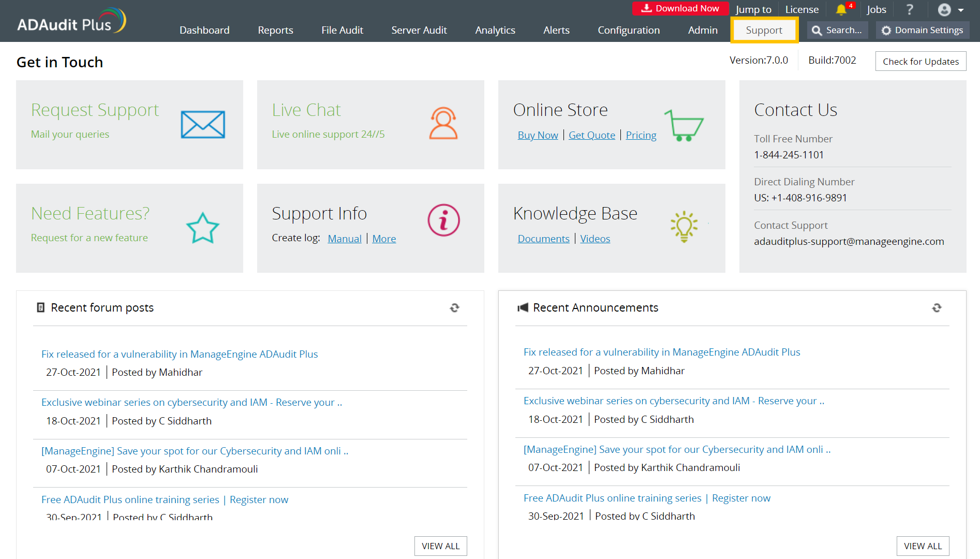
Task: Switch to the Reports tab
Action: click(275, 30)
